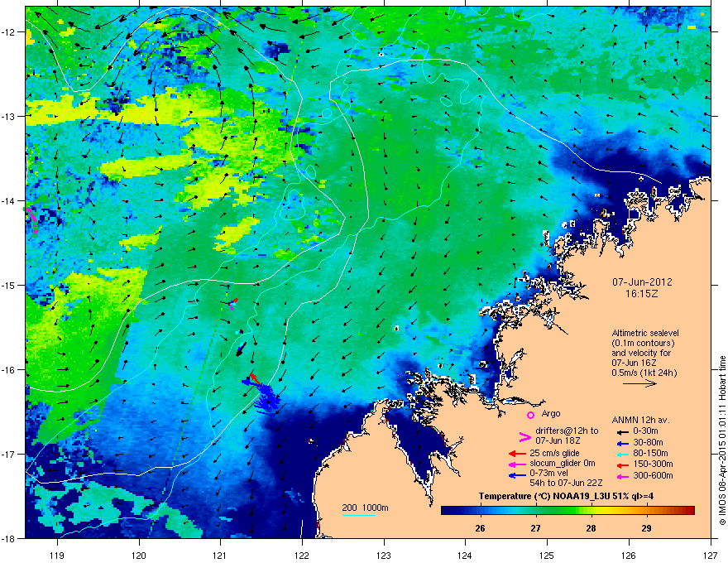Viewport: 728px width, 563px height.
Task: Click the '(0.1m contours)' text
Action: 643,343
